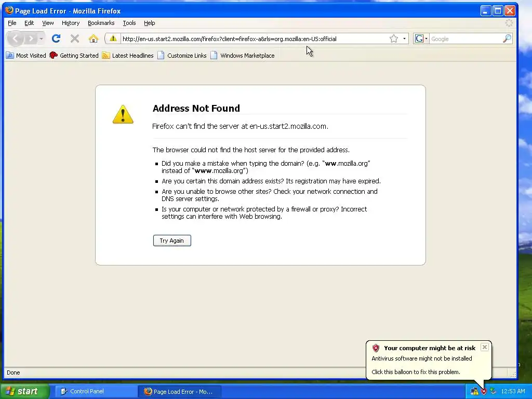Open the Tools menu
532x399 pixels.
(x=129, y=23)
